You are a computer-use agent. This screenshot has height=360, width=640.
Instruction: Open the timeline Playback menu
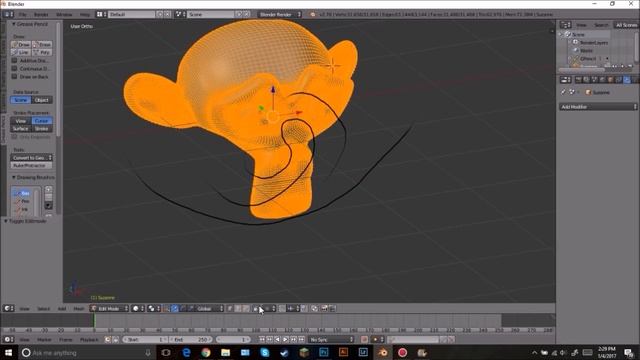point(89,340)
